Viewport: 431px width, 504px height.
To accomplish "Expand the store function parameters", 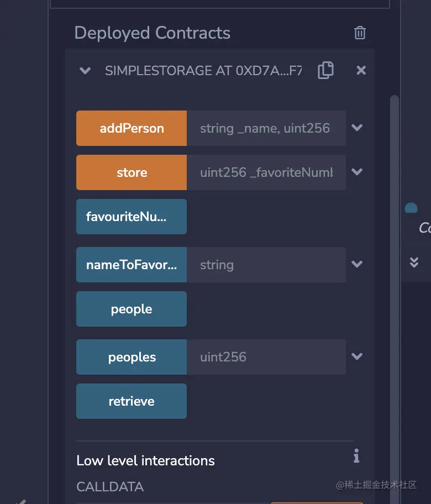I will click(357, 172).
